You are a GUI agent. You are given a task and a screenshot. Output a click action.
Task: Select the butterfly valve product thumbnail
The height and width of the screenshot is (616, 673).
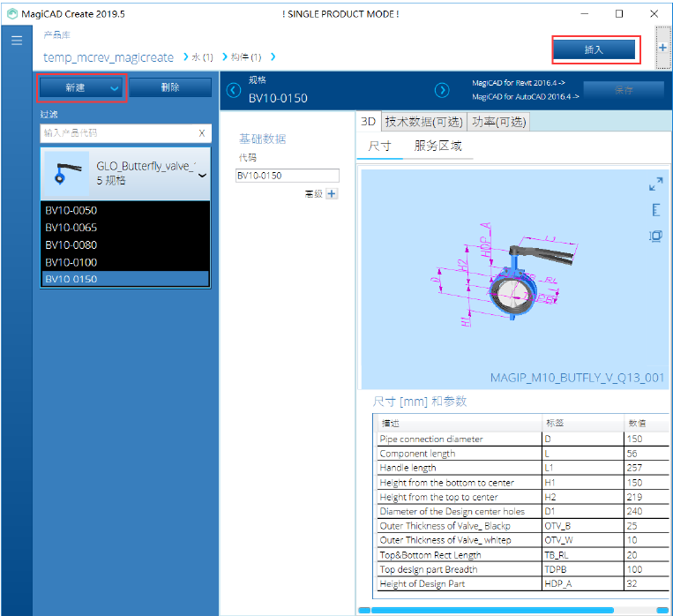tap(67, 173)
